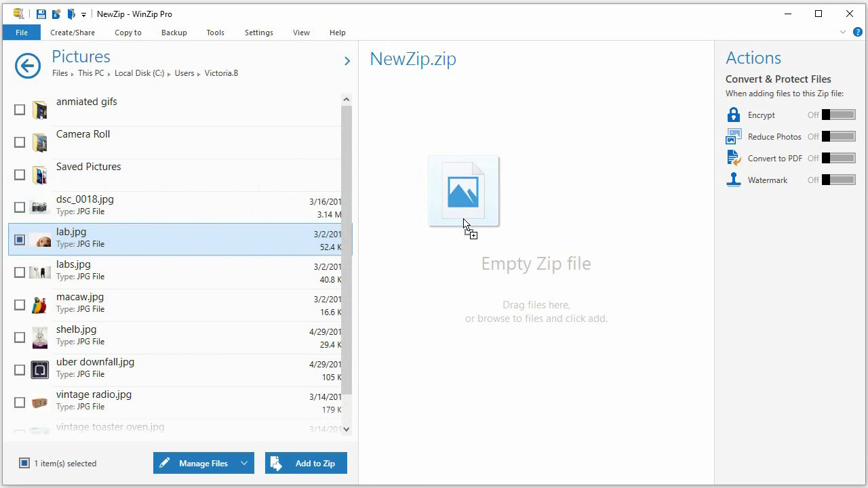The image size is (868, 488).
Task: Turn on the Encrypt switch
Action: coord(839,115)
